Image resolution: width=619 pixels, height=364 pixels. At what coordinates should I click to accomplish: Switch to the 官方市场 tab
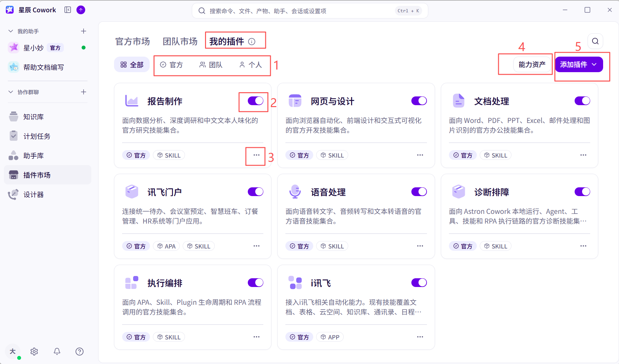tap(132, 41)
